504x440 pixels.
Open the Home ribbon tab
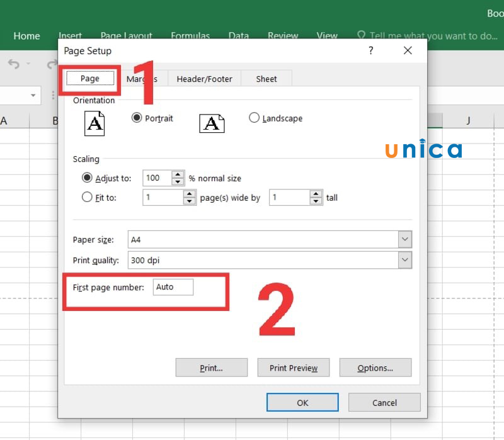coord(26,36)
